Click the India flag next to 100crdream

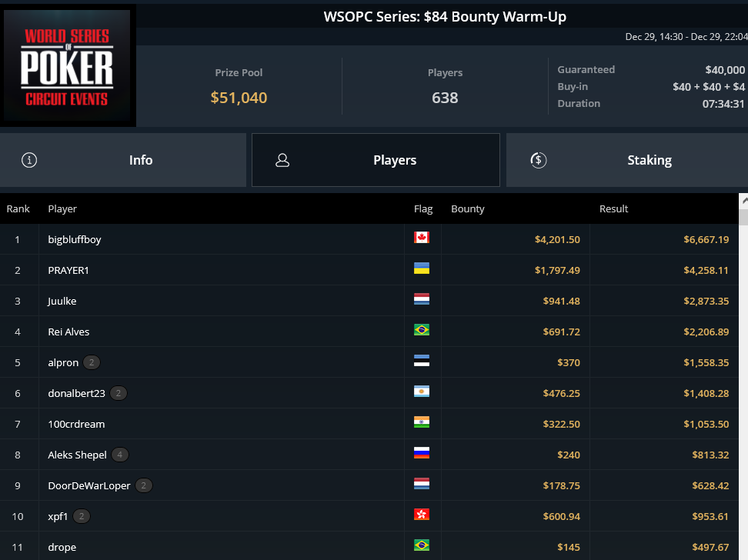coord(422,422)
